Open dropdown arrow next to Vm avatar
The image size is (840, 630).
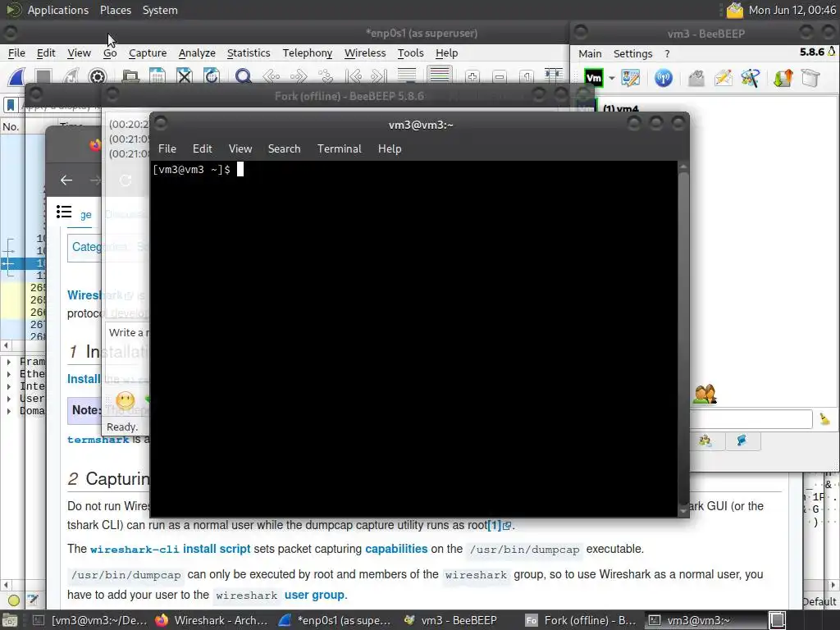pos(611,78)
